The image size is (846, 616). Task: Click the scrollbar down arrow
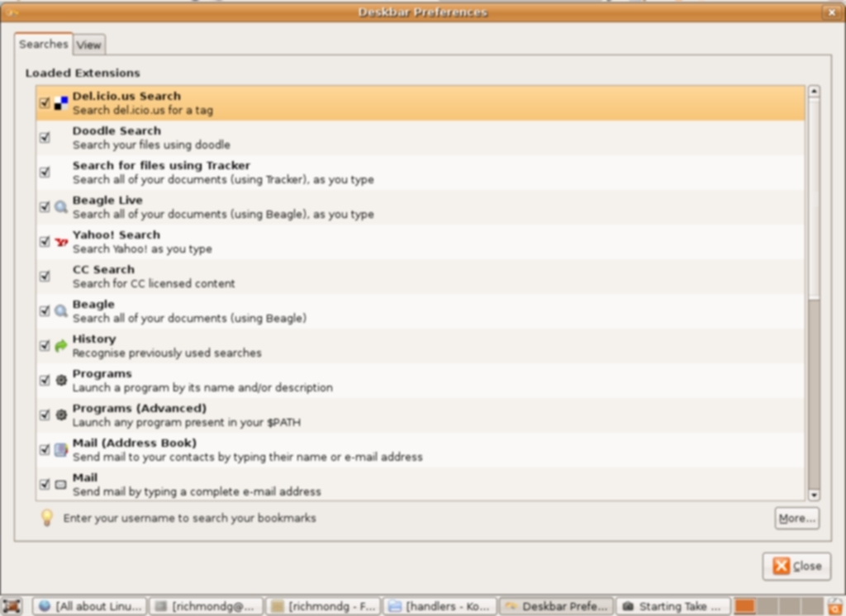[814, 495]
